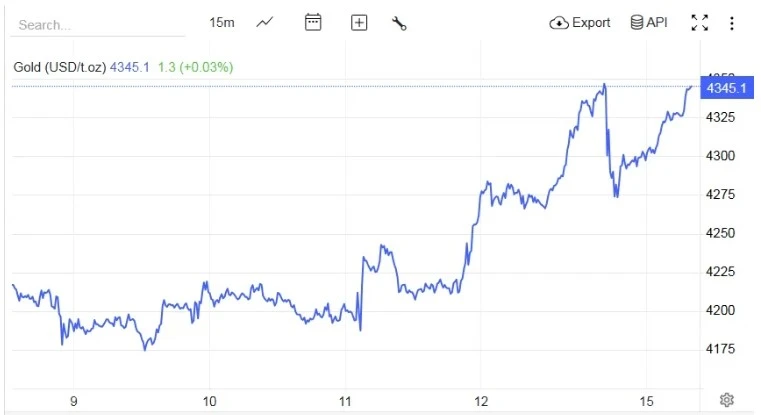Click the 4300 price axis label
Image resolution: width=761 pixels, height=415 pixels.
[x=721, y=156]
